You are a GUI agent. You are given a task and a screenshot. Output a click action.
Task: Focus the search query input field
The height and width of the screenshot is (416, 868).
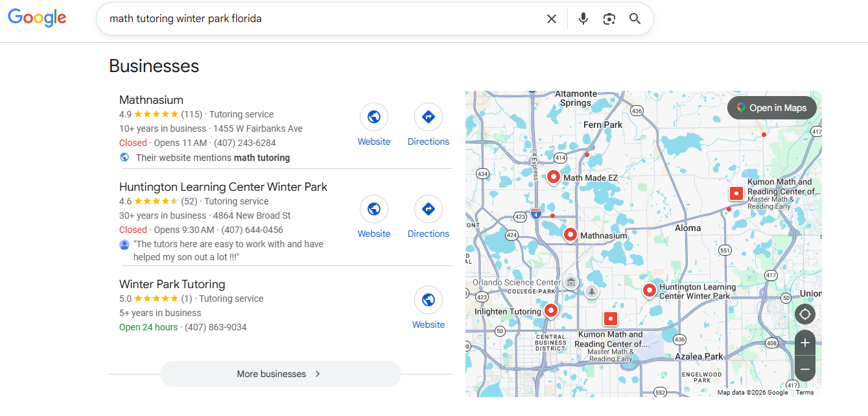[318, 19]
